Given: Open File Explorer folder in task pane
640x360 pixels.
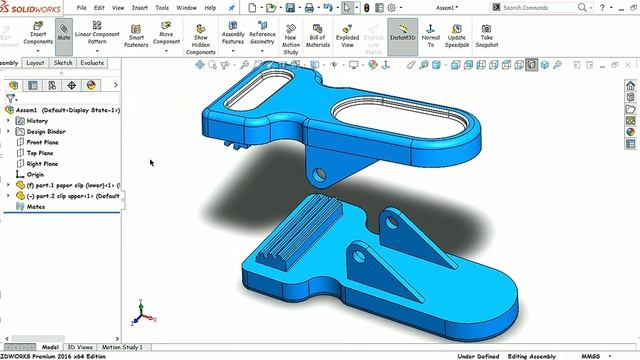Looking at the screenshot, I should pos(631,109).
